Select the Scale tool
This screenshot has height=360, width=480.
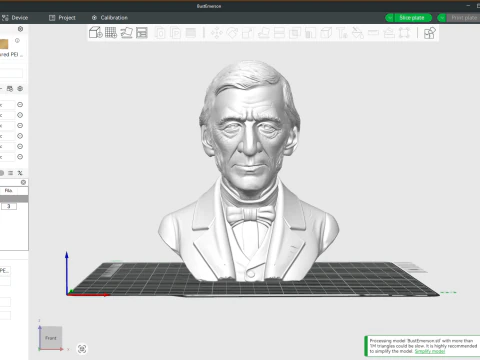pos(248,33)
